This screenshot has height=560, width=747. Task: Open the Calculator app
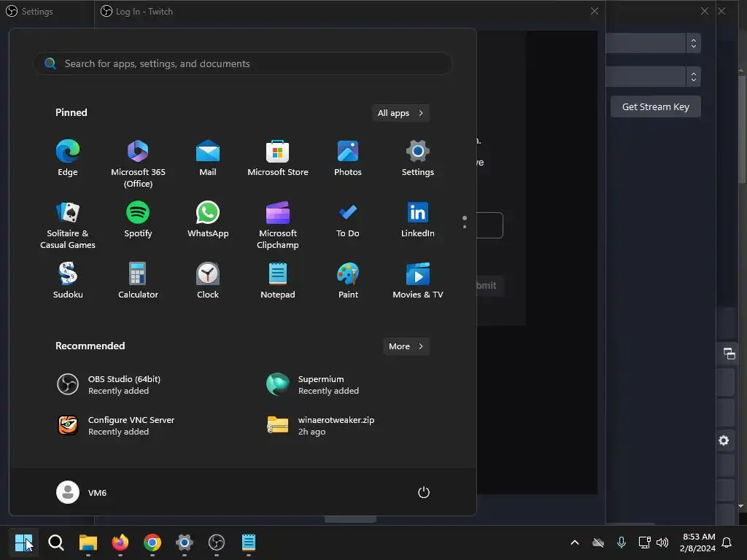138,281
